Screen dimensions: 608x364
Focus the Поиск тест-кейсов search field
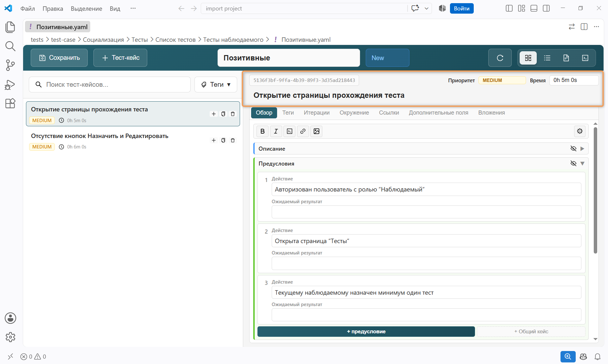click(x=110, y=85)
